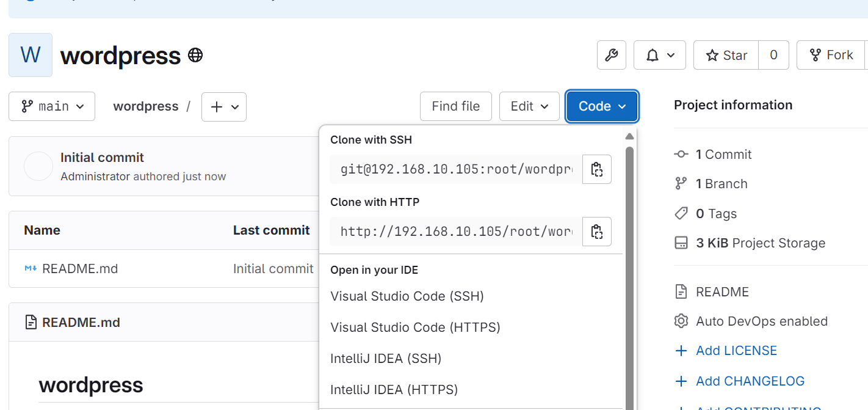Copy the HTTP clone URL

point(597,232)
